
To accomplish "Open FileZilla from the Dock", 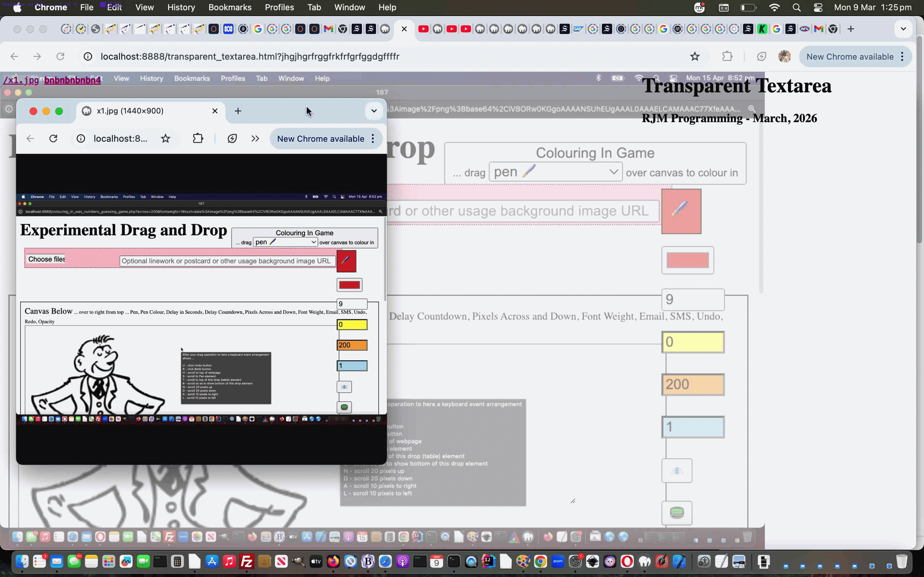I will (x=246, y=561).
